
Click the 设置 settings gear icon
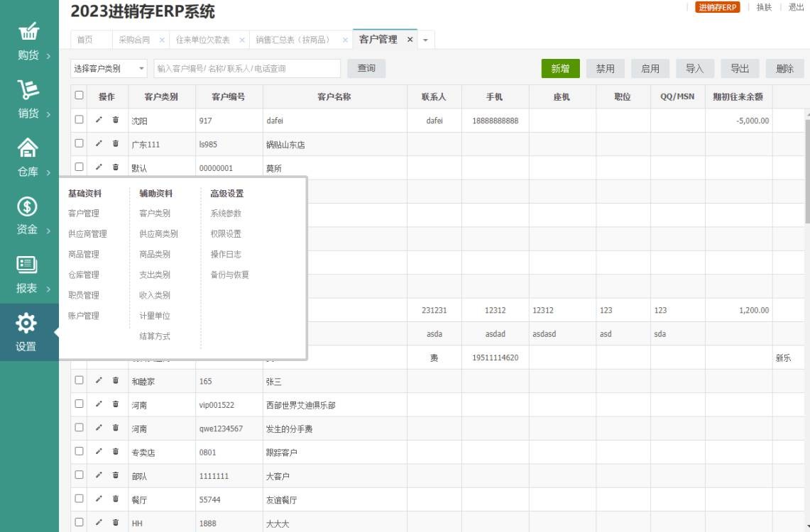point(27,323)
